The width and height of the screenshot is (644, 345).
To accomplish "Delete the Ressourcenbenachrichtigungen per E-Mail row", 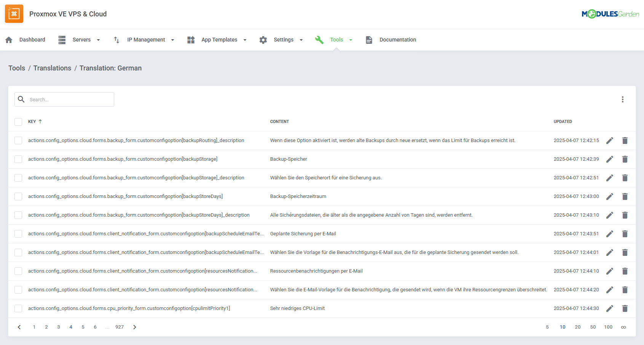I will [x=625, y=271].
